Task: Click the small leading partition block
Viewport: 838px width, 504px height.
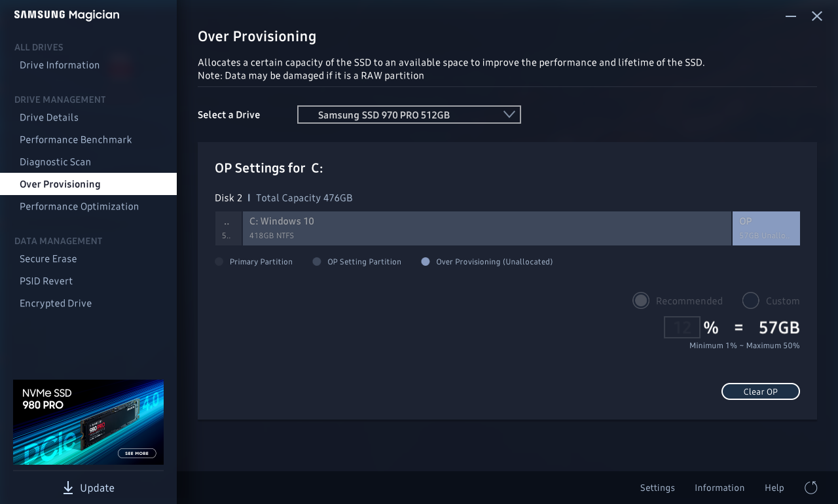Action: pos(228,228)
